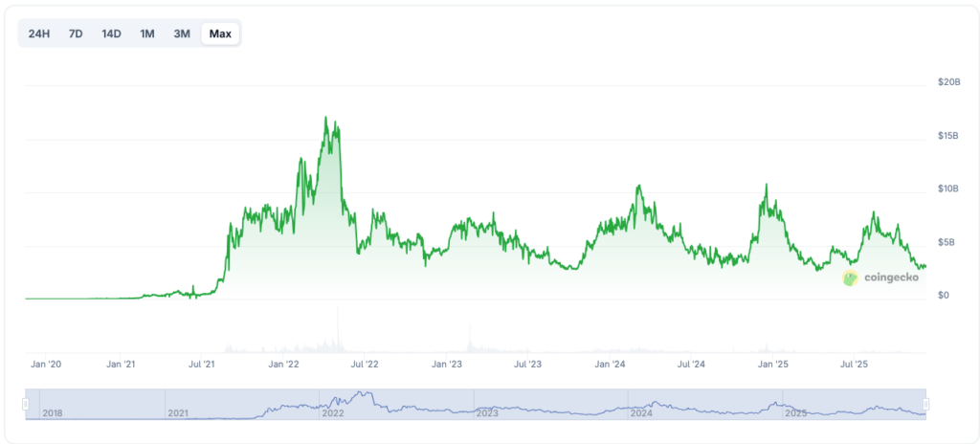Pick 2024 in the navigator timeline

(x=642, y=413)
